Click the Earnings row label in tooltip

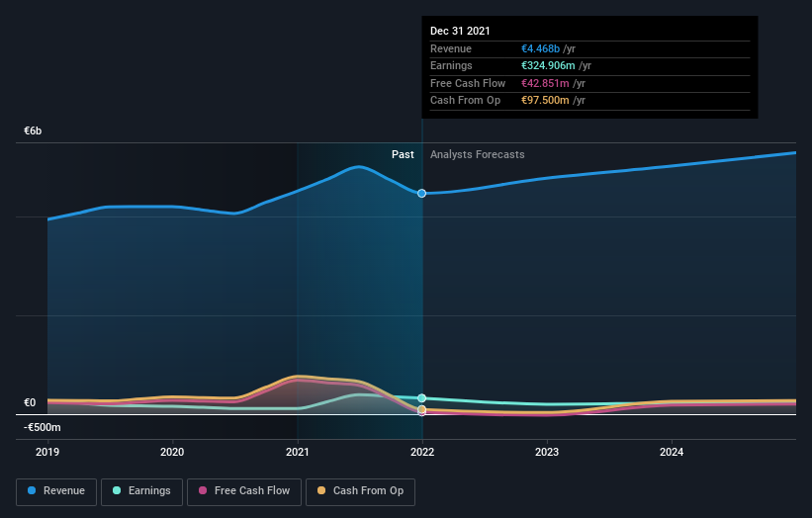tap(451, 65)
